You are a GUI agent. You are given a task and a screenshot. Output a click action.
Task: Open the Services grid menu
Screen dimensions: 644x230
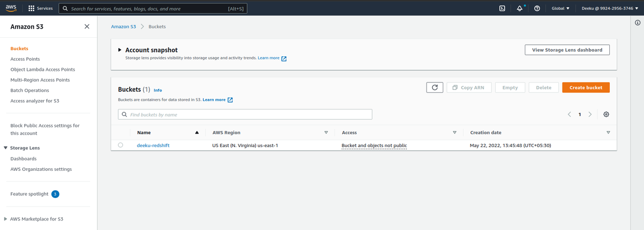point(40,8)
